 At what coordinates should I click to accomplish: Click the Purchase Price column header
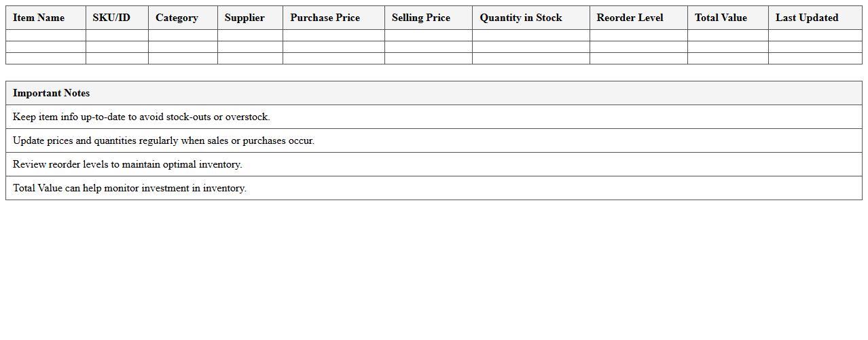point(325,18)
